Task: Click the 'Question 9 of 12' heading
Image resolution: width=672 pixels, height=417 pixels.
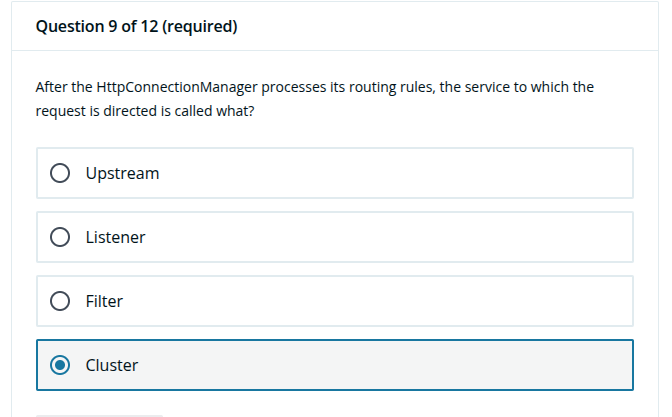Action: click(97, 27)
